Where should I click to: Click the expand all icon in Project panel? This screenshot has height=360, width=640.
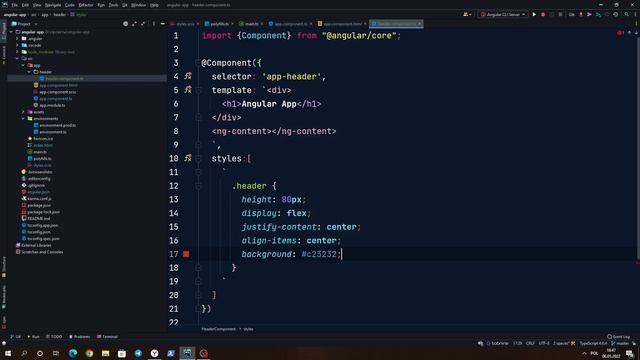click(x=134, y=24)
